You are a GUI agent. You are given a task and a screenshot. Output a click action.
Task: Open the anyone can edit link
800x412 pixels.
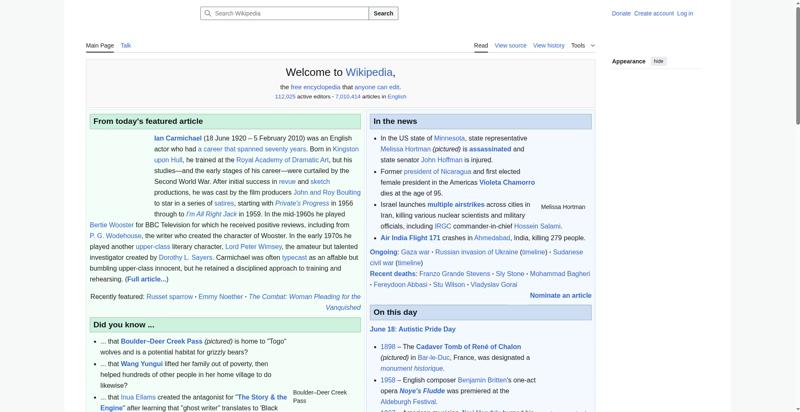pos(377,87)
